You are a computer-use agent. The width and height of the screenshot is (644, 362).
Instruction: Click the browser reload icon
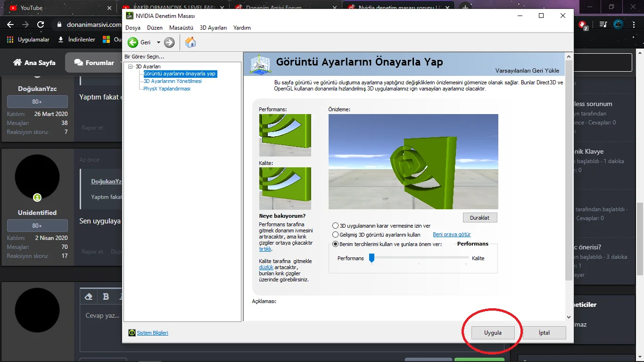point(40,25)
